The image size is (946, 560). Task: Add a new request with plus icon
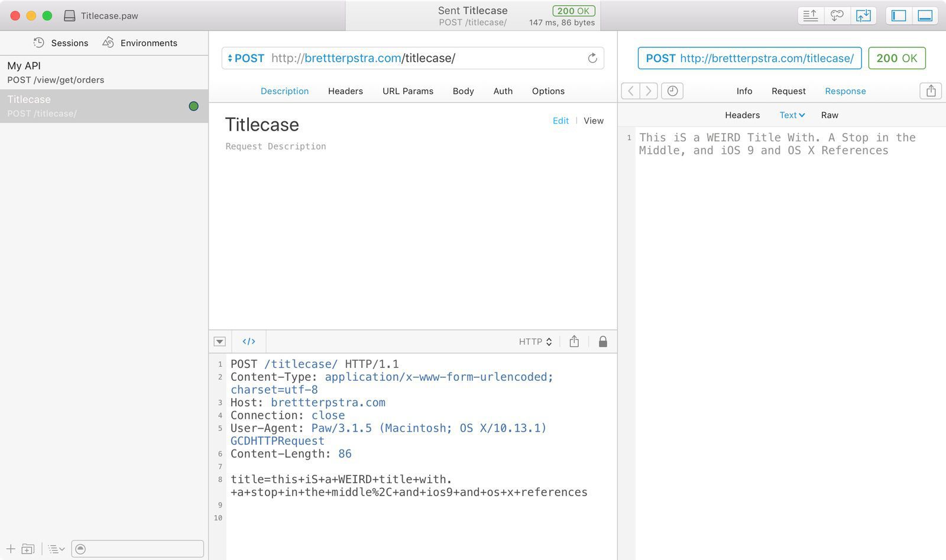tap(11, 549)
